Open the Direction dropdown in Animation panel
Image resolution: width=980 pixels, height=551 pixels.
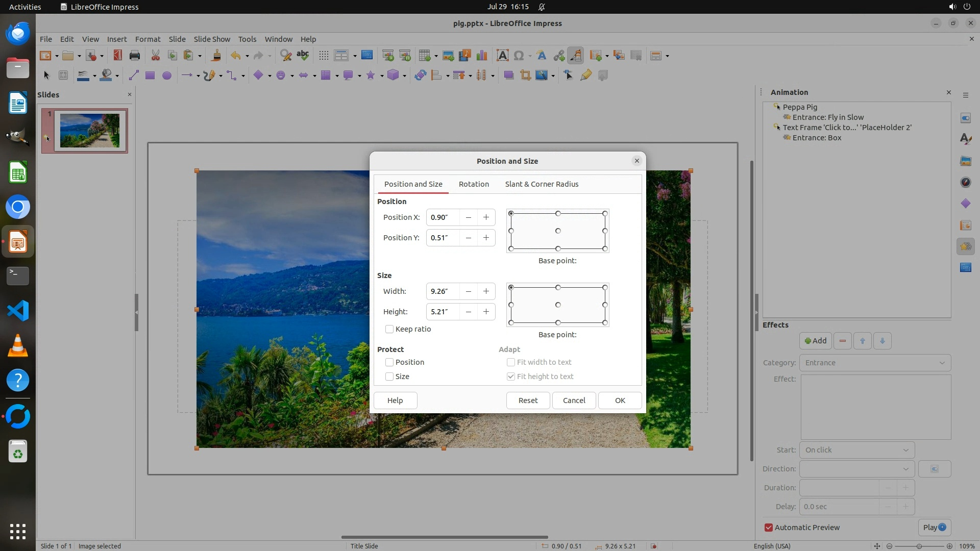click(x=856, y=469)
